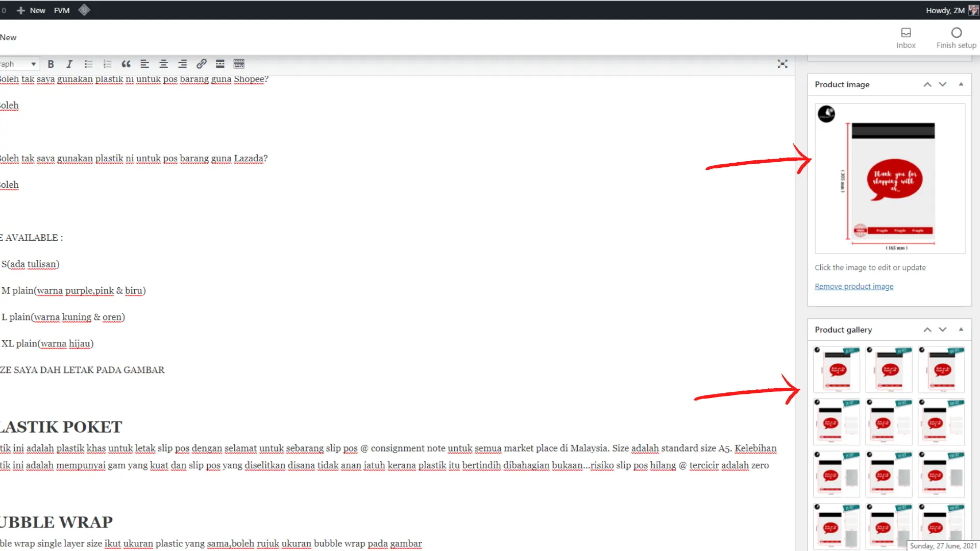The image size is (980, 551).
Task: Click the 'UBBLE WRAP' heading text
Action: point(56,522)
